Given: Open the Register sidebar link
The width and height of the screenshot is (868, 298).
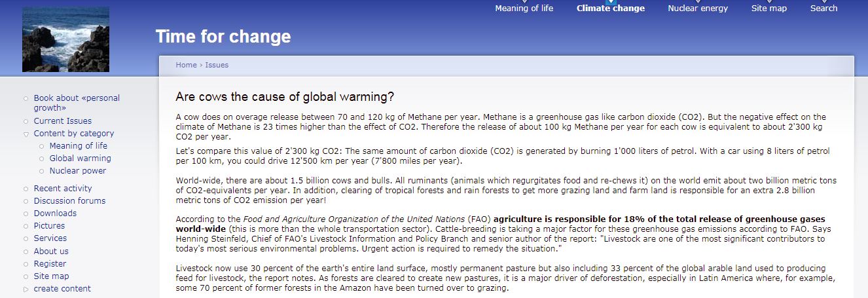Looking at the screenshot, I should point(50,263).
